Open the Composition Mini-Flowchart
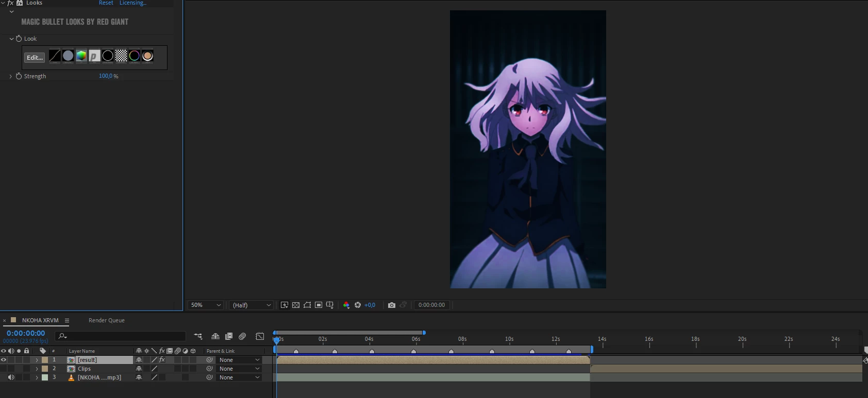This screenshot has height=398, width=868. [x=198, y=336]
